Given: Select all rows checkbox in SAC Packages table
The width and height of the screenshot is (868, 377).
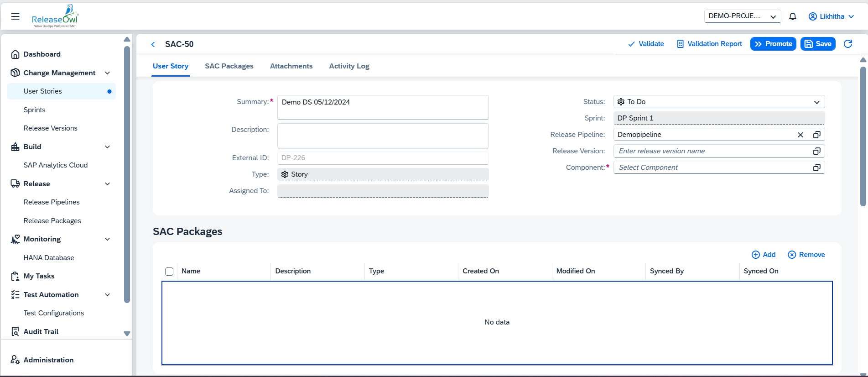Looking at the screenshot, I should 169,272.
